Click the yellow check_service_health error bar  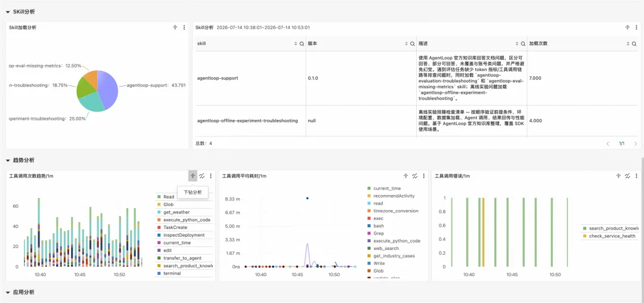484,232
